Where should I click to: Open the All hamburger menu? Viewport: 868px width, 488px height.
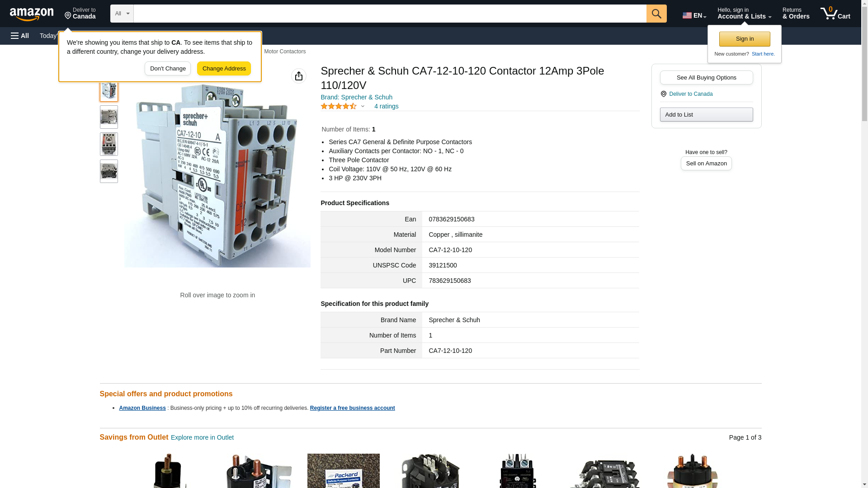pyautogui.click(x=20, y=36)
